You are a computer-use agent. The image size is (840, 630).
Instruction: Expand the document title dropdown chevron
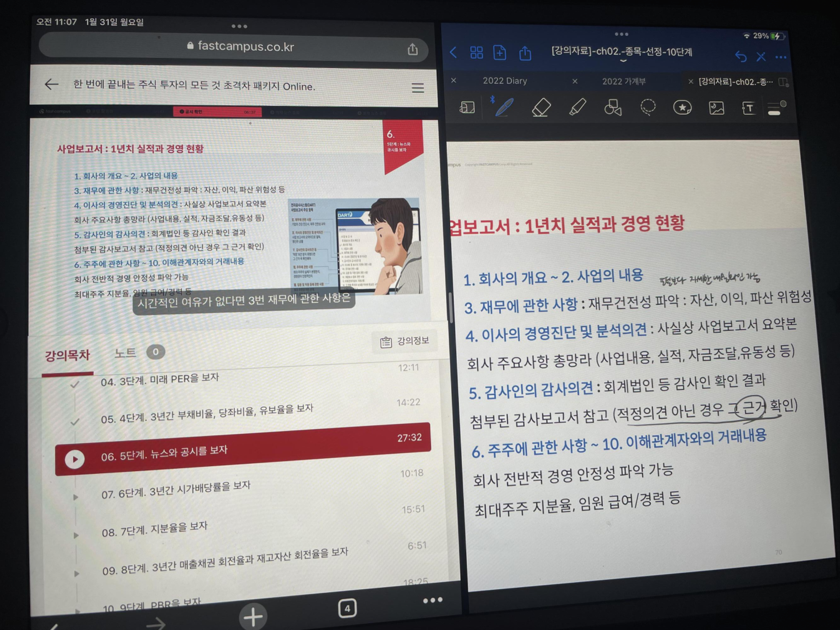click(623, 61)
